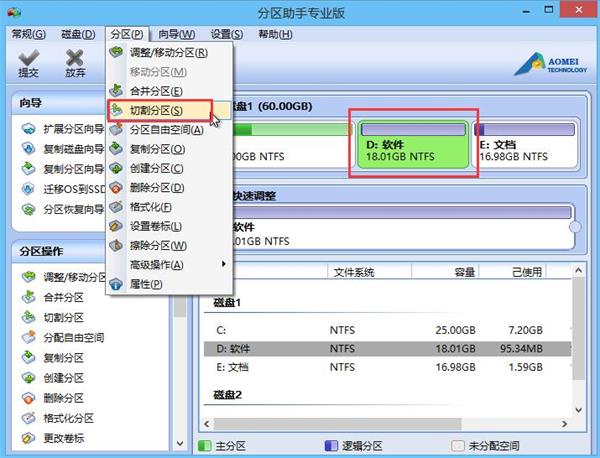This screenshot has height=458, width=600.
Task: Click the 更改卷标 link in sidebar
Action: 64,438
